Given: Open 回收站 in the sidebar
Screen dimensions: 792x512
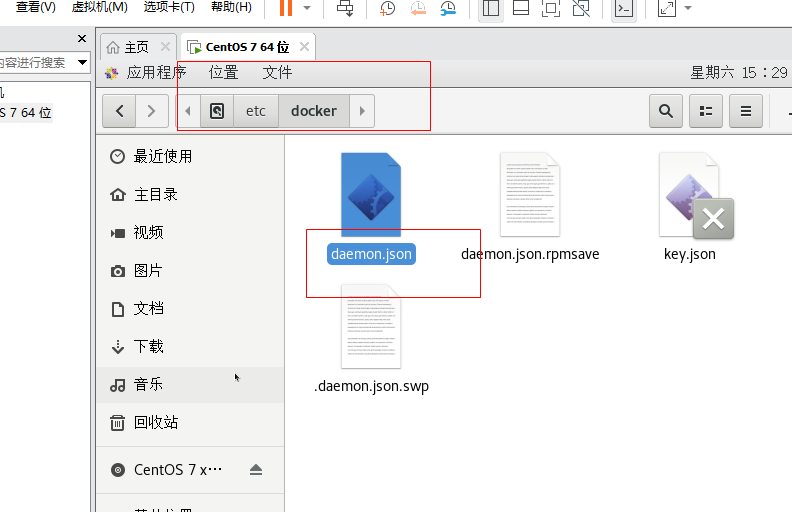Looking at the screenshot, I should coord(190,423).
